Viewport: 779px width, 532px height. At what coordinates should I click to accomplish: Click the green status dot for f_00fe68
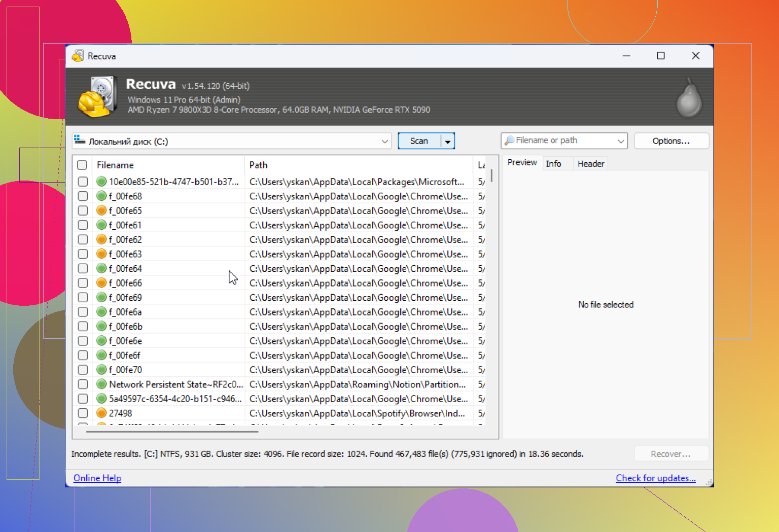pos(101,196)
